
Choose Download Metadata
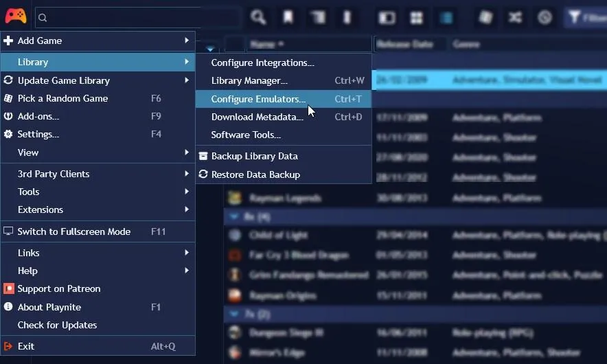point(284,117)
